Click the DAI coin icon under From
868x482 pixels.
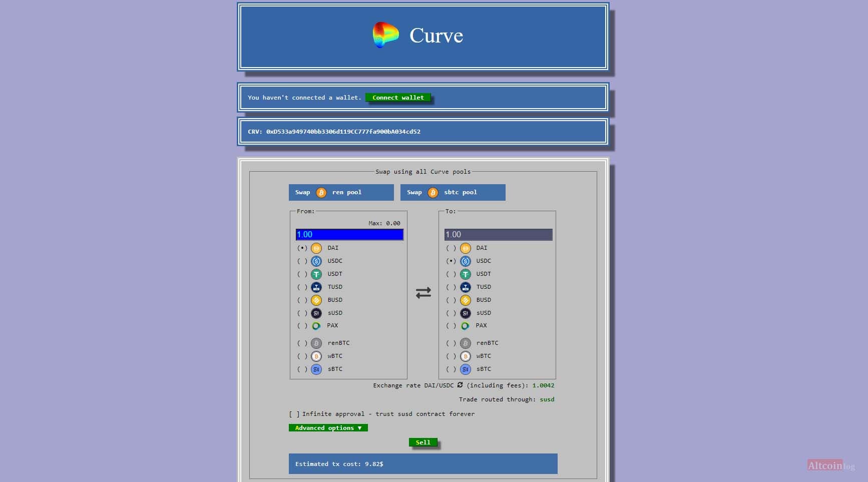click(316, 248)
